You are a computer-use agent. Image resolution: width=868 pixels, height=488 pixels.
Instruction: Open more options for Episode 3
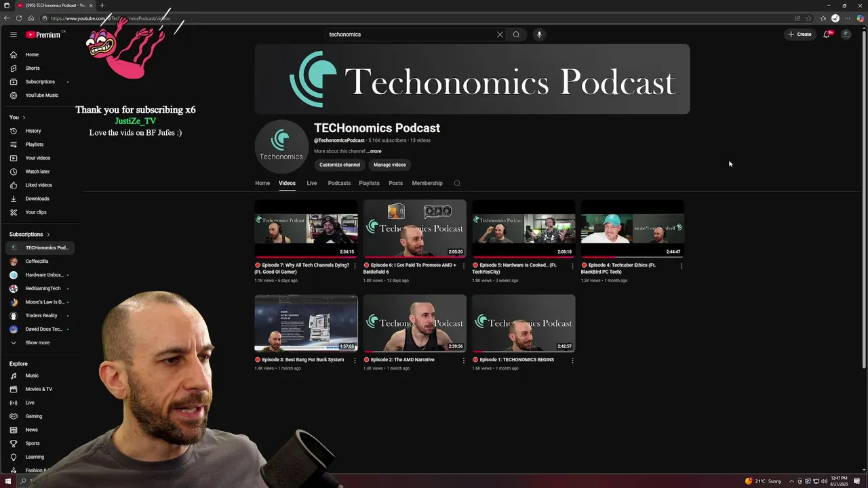[x=355, y=361]
